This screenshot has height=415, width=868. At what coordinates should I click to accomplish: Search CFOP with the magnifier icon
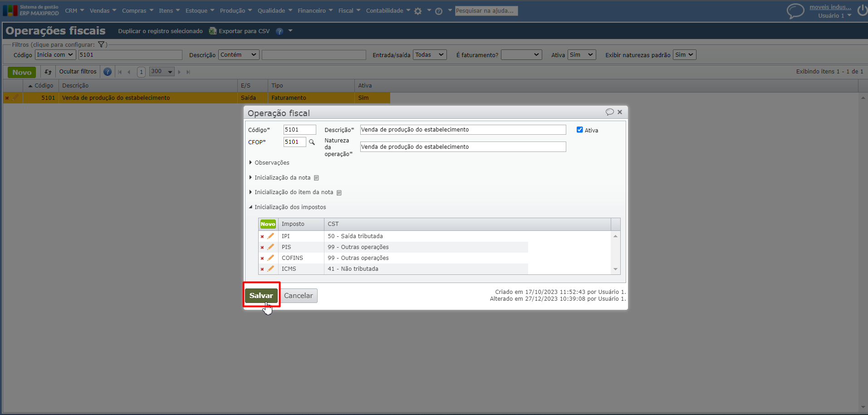312,142
